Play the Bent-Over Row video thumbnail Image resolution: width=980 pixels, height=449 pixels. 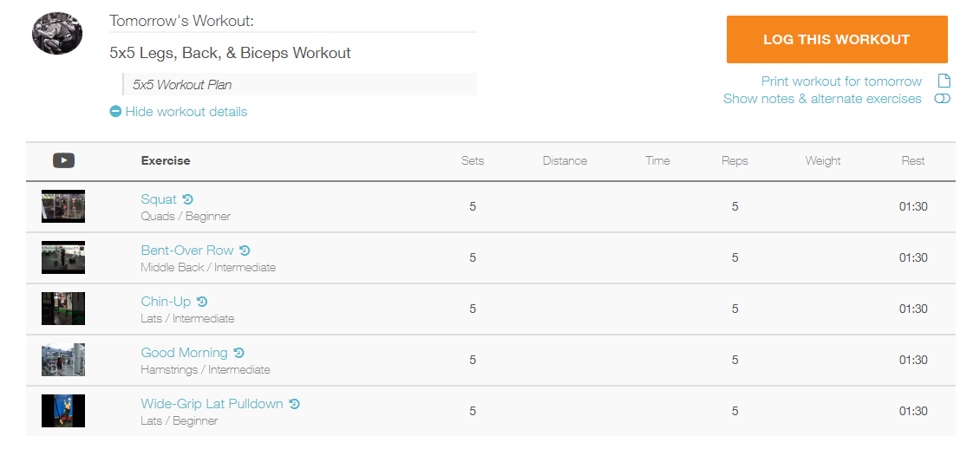[x=63, y=257]
